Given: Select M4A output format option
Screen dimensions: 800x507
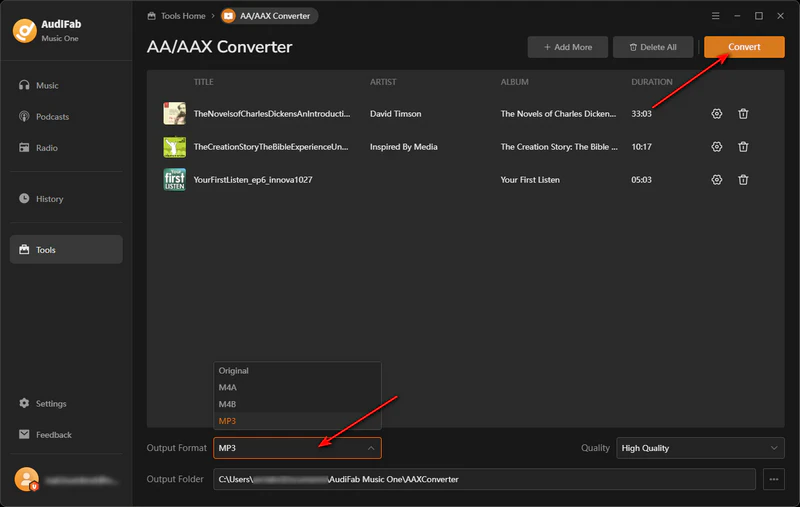Looking at the screenshot, I should pyautogui.click(x=297, y=388).
